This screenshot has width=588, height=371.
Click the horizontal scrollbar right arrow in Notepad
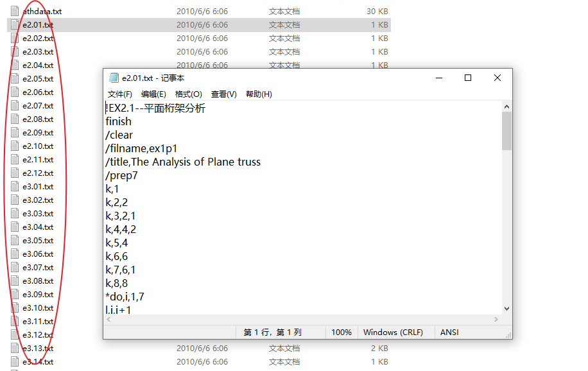(x=496, y=319)
